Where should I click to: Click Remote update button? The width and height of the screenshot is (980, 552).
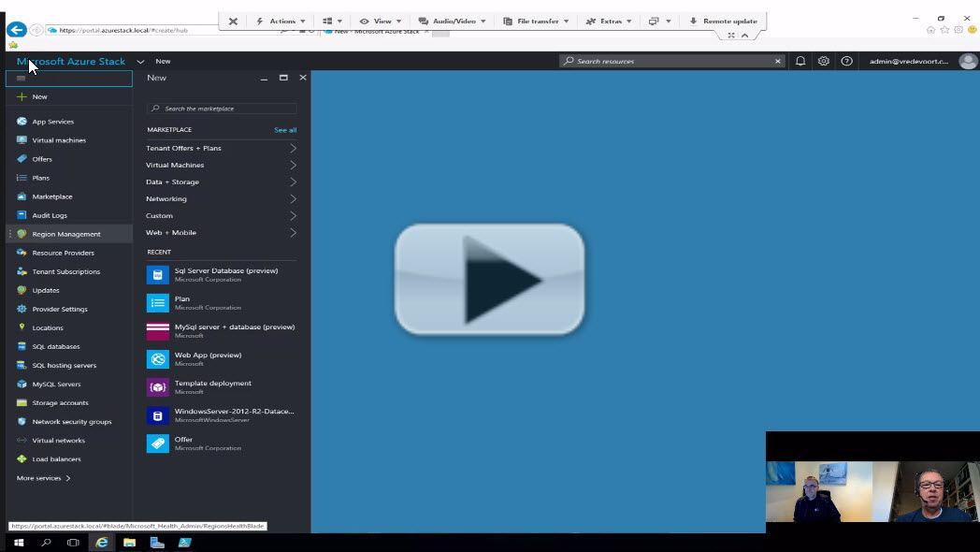click(x=723, y=22)
